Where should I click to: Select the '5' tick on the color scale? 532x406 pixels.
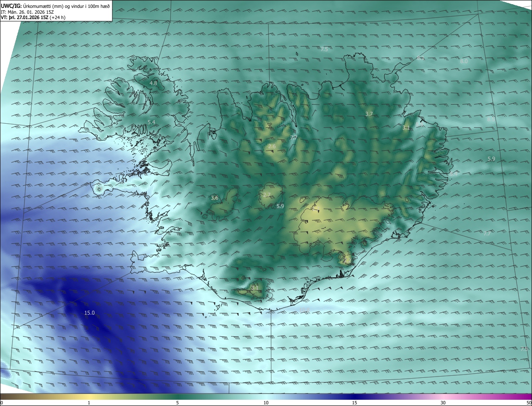point(177,403)
